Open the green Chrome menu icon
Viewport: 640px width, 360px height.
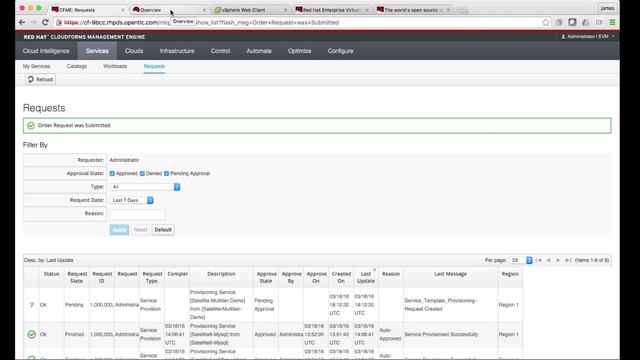pyautogui.click(x=612, y=22)
